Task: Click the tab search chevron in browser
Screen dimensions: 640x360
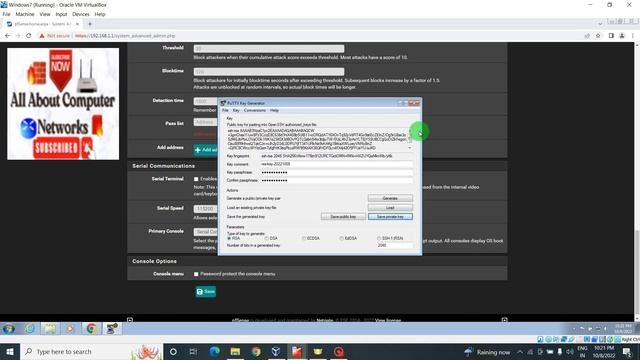Action: pyautogui.click(x=600, y=24)
